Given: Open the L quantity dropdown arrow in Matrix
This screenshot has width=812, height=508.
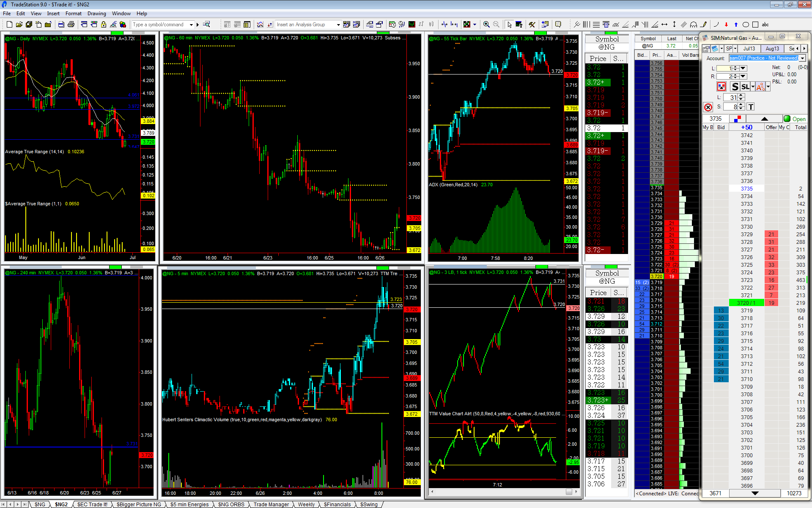Looking at the screenshot, I should tap(743, 68).
